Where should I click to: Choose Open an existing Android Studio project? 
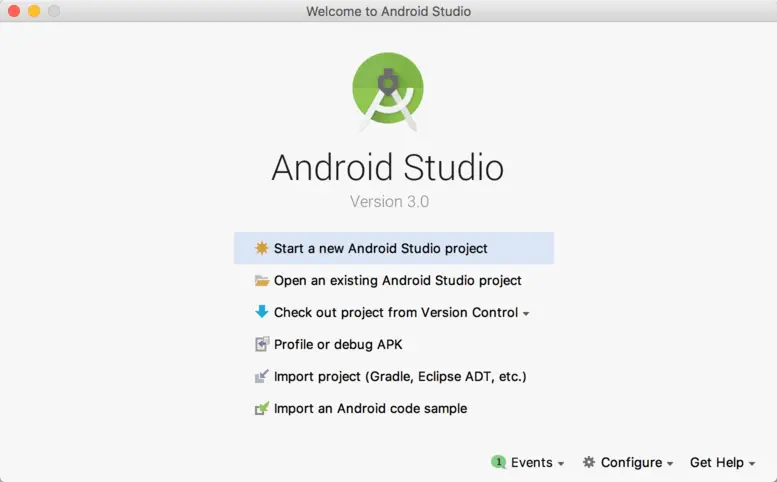tap(397, 281)
